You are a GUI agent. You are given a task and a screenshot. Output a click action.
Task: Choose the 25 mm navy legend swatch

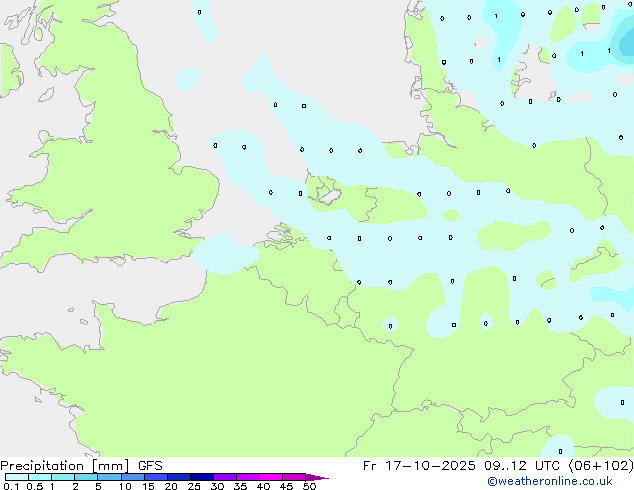[x=202, y=477]
